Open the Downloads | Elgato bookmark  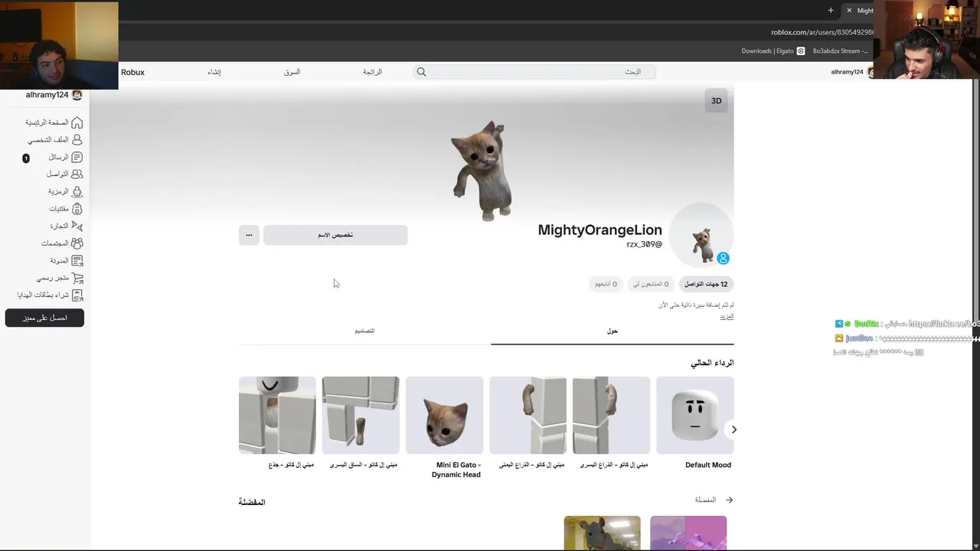[x=773, y=51]
